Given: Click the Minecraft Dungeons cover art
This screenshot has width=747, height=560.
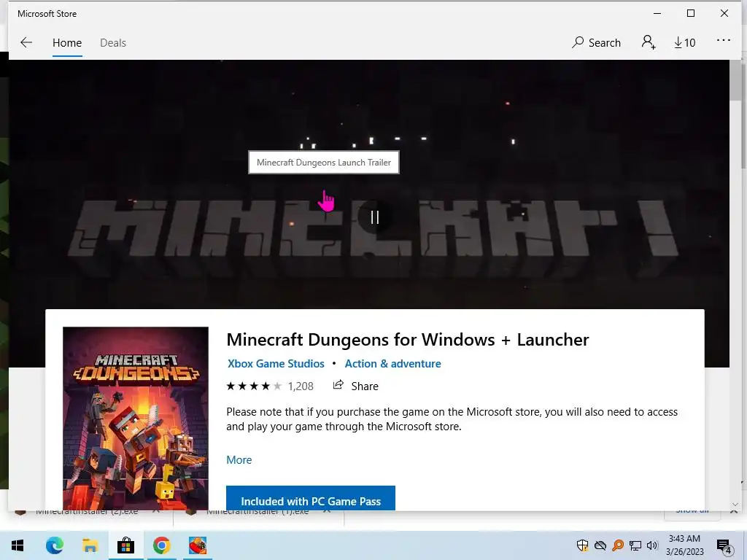Looking at the screenshot, I should tap(136, 419).
